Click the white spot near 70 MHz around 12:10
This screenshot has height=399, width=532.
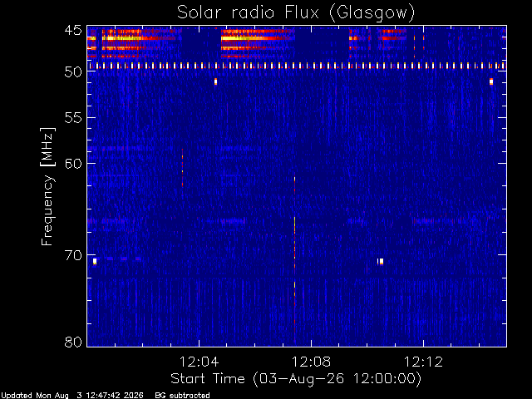tap(381, 261)
